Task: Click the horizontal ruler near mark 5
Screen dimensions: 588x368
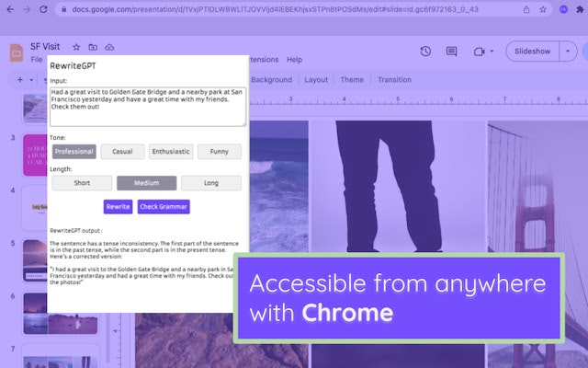Action: (x=398, y=99)
